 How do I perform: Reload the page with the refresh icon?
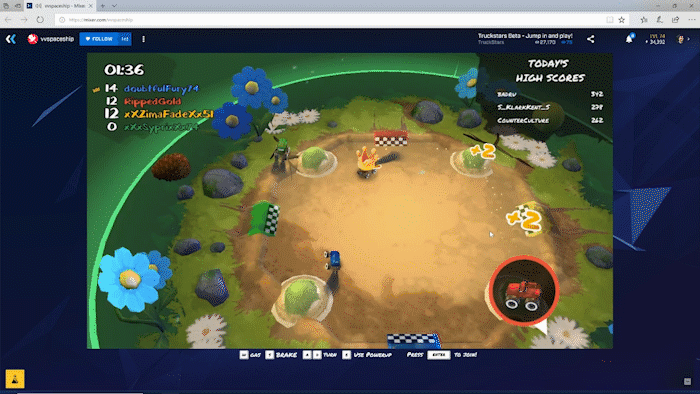click(x=40, y=20)
